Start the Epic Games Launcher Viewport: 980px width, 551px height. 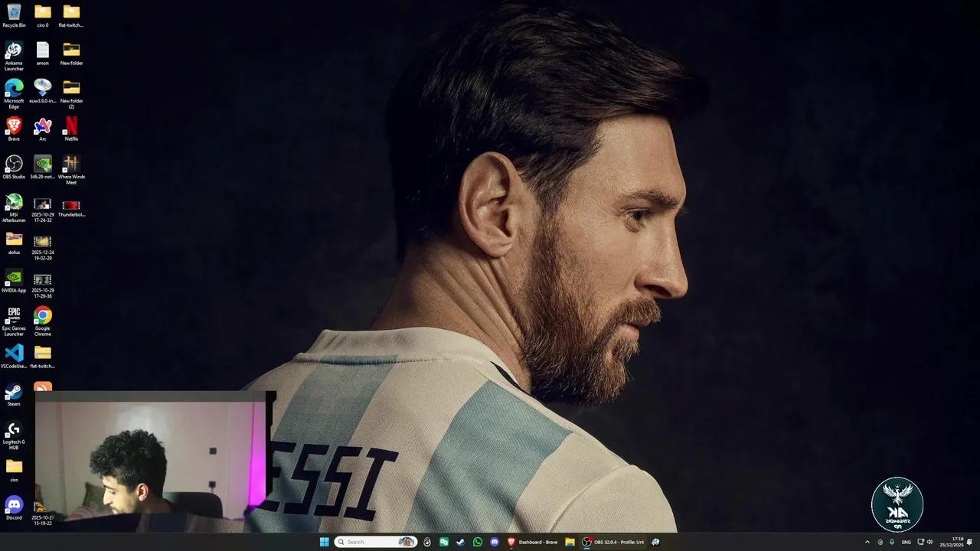(14, 316)
